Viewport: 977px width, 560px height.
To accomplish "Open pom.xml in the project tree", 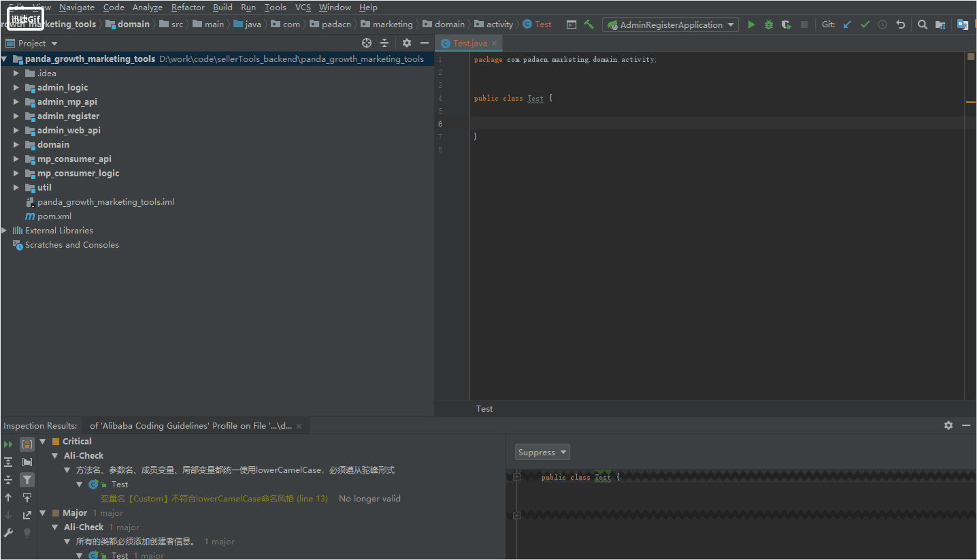I will [x=54, y=216].
